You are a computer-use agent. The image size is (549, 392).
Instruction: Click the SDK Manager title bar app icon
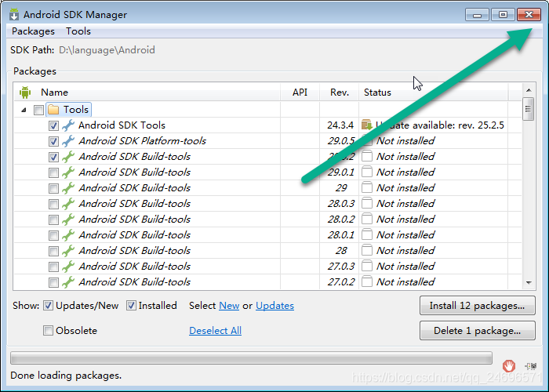(14, 14)
